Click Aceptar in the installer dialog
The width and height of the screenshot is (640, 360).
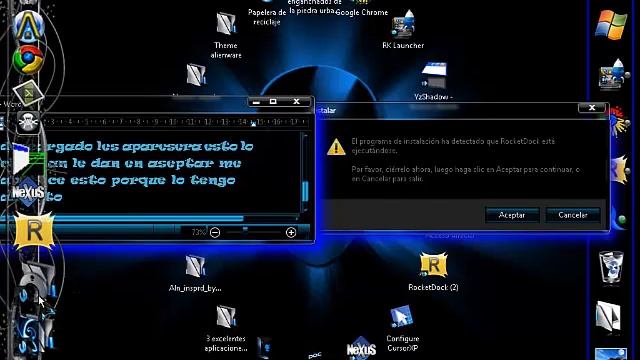coord(512,215)
